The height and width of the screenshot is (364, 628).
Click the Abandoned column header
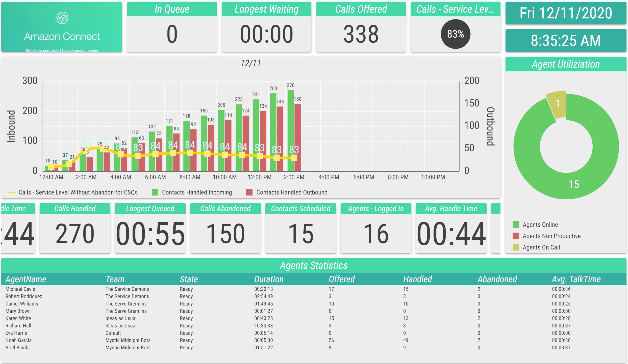[497, 279]
